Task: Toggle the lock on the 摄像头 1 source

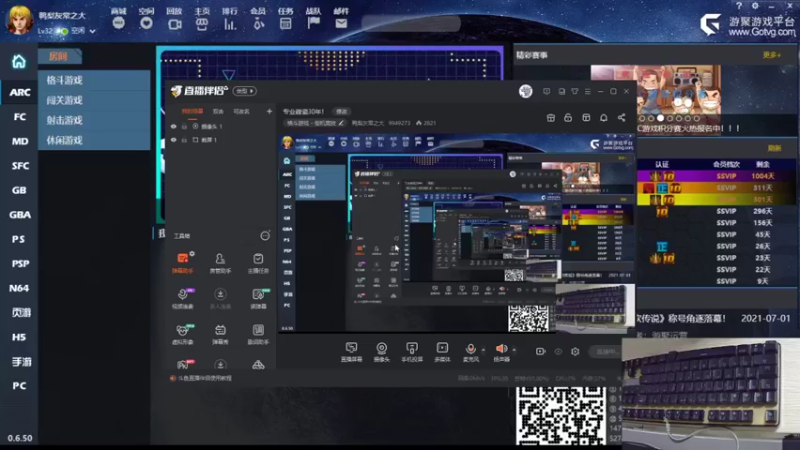Action: pyautogui.click(x=184, y=127)
